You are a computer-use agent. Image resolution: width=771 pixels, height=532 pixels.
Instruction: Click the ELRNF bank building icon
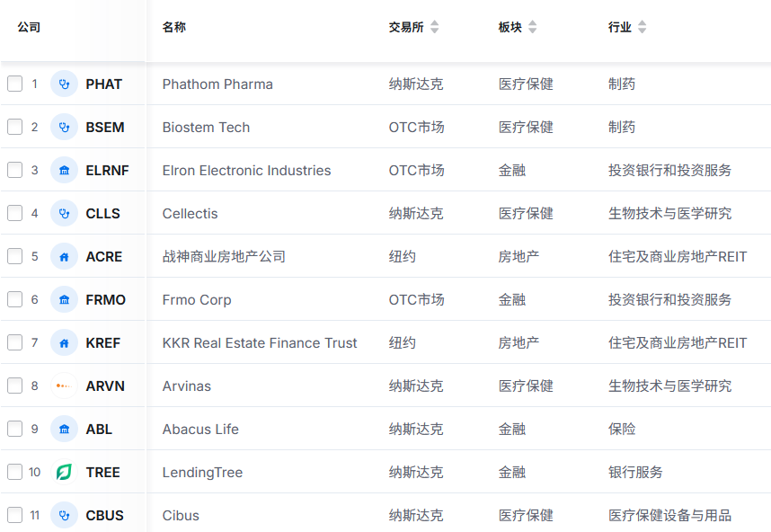(64, 170)
